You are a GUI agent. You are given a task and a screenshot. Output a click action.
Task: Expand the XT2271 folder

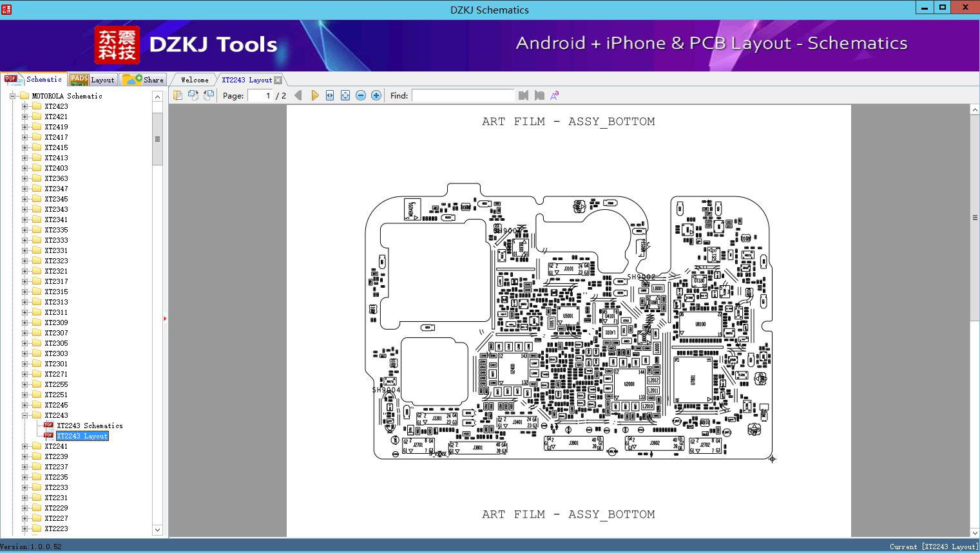pyautogui.click(x=24, y=374)
